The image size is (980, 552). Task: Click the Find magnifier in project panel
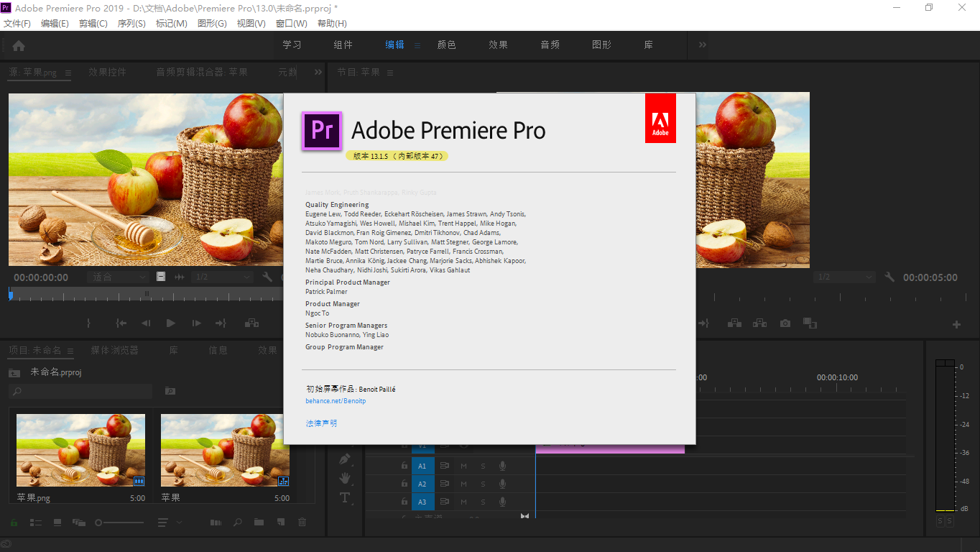click(237, 522)
